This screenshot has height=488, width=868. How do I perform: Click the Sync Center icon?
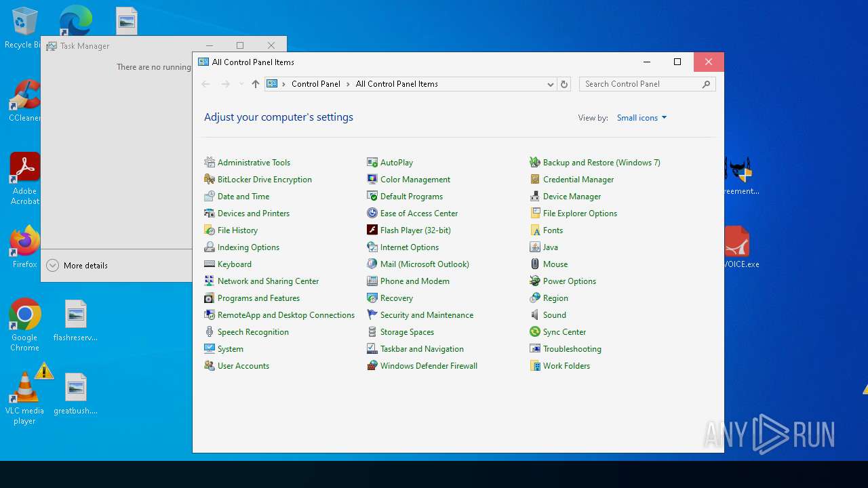(535, 332)
